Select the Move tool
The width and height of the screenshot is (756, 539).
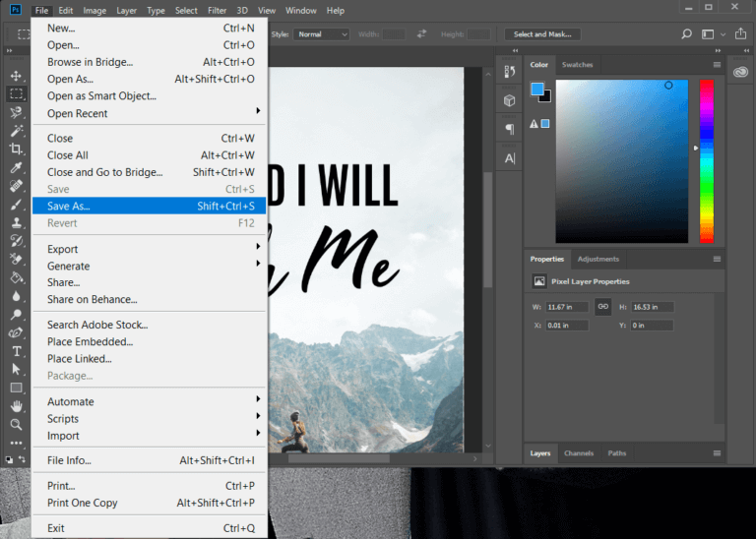tap(16, 77)
